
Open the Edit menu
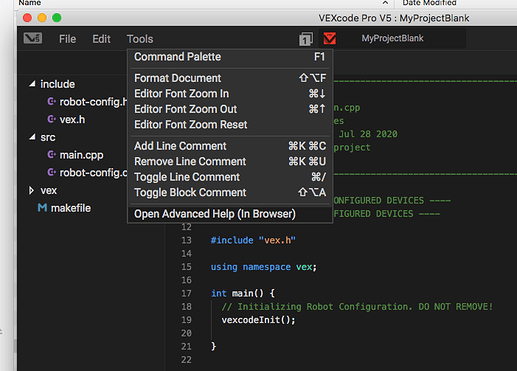[x=101, y=39]
